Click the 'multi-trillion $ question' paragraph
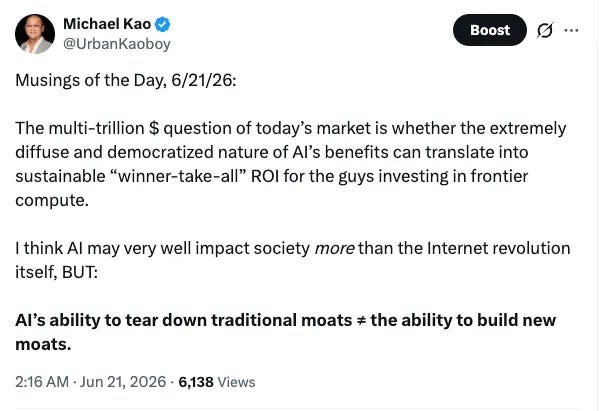Image resolution: width=606 pixels, height=411 pixels. [x=291, y=164]
